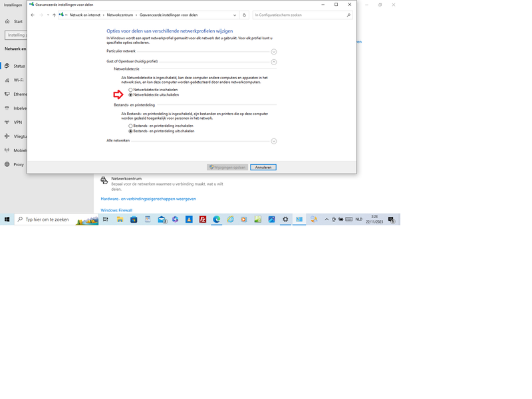Refresh the Configuratiescherm window
This screenshot has height=399, width=532.
coord(244,15)
